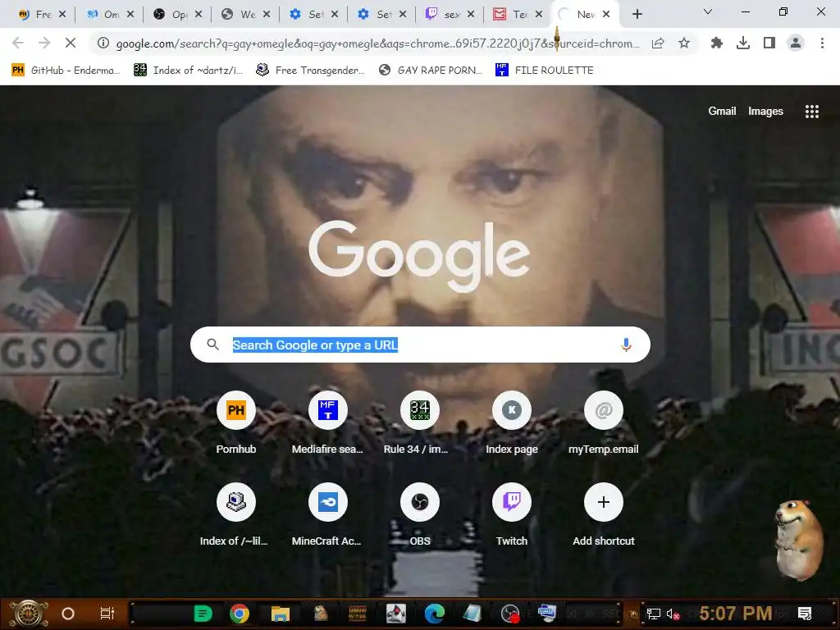The height and width of the screenshot is (630, 840).
Task: Open the Gmail link
Action: tap(722, 111)
